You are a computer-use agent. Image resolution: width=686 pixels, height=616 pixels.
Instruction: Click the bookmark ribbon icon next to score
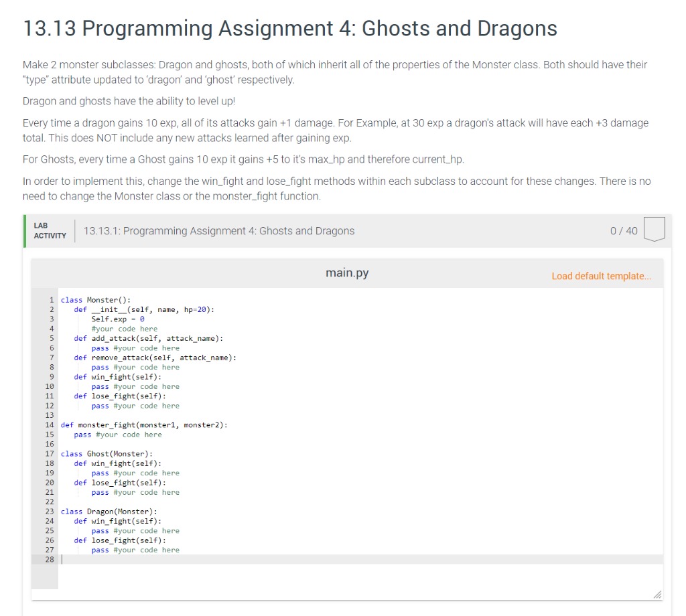(653, 230)
